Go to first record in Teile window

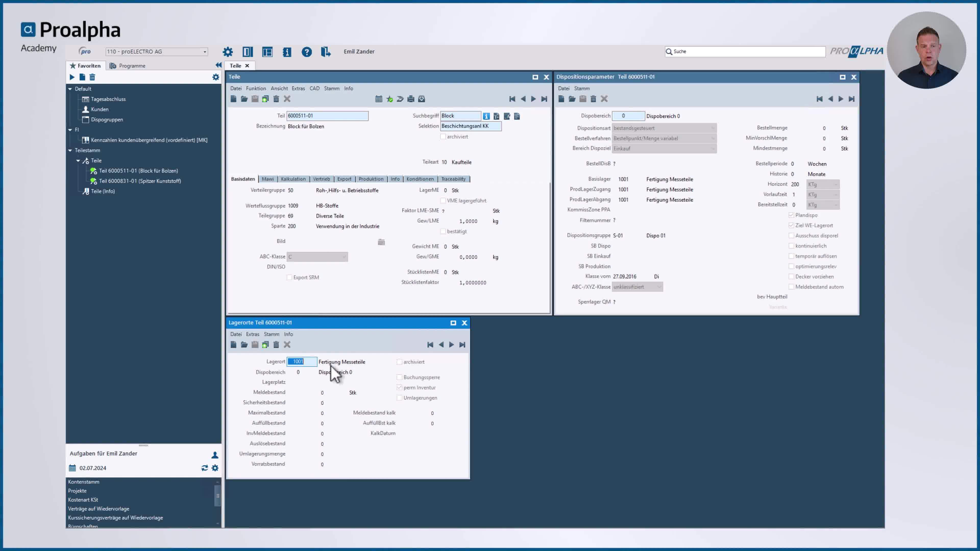pos(512,99)
